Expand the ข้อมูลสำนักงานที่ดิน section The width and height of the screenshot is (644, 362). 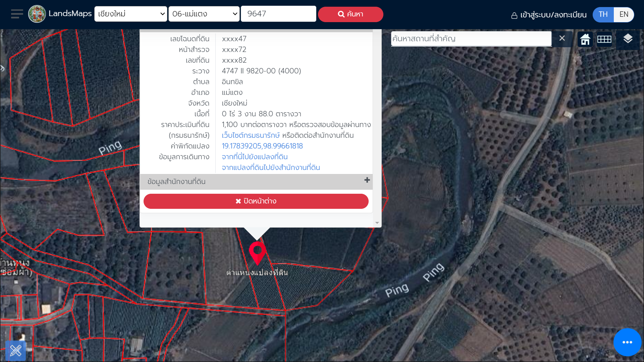coord(367,180)
